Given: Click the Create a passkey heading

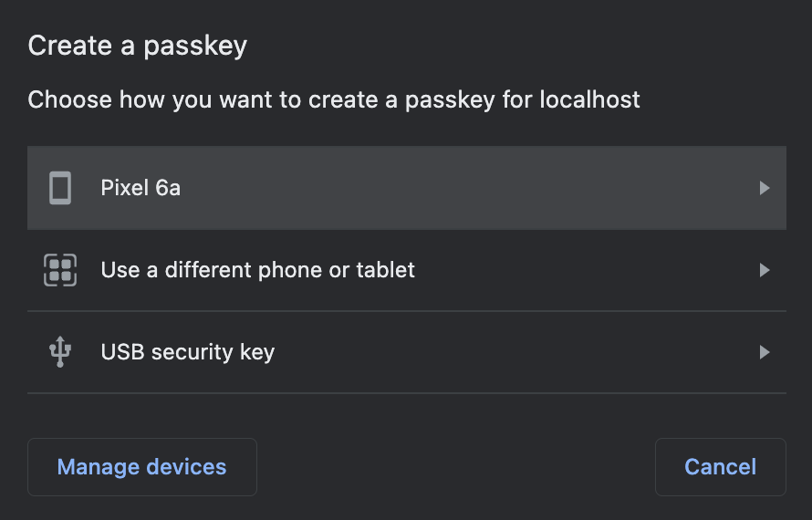Looking at the screenshot, I should 137,46.
